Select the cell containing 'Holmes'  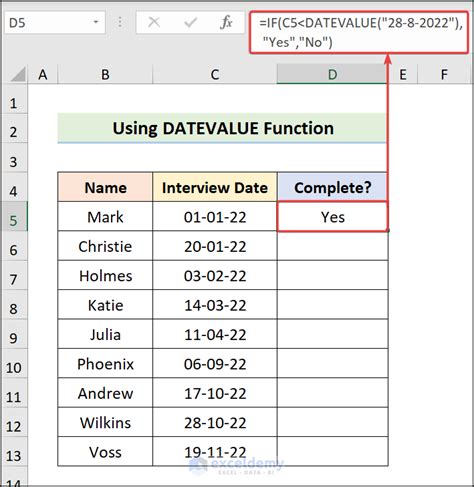click(105, 275)
